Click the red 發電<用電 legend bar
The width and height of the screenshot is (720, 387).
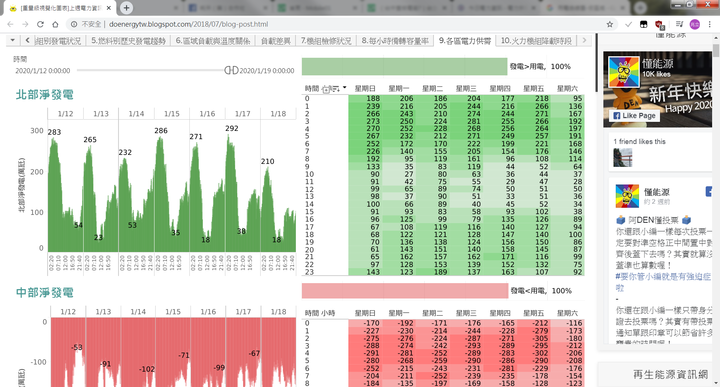pyautogui.click(x=405, y=291)
